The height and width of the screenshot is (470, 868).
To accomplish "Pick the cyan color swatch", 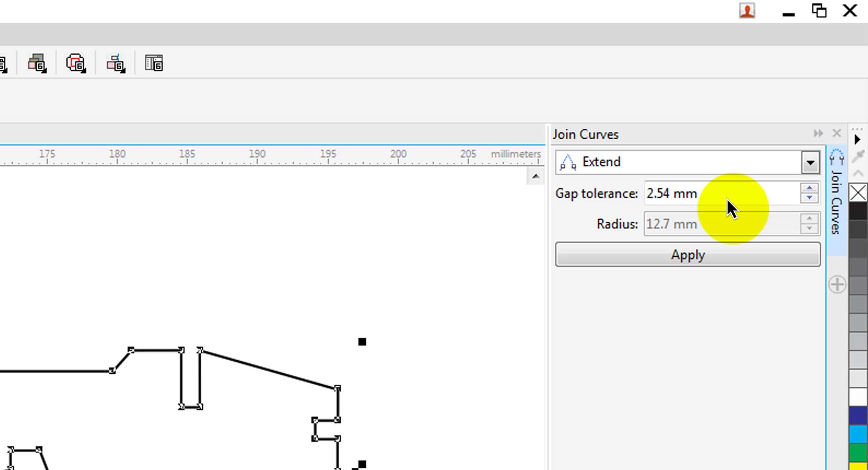I will pos(858,434).
